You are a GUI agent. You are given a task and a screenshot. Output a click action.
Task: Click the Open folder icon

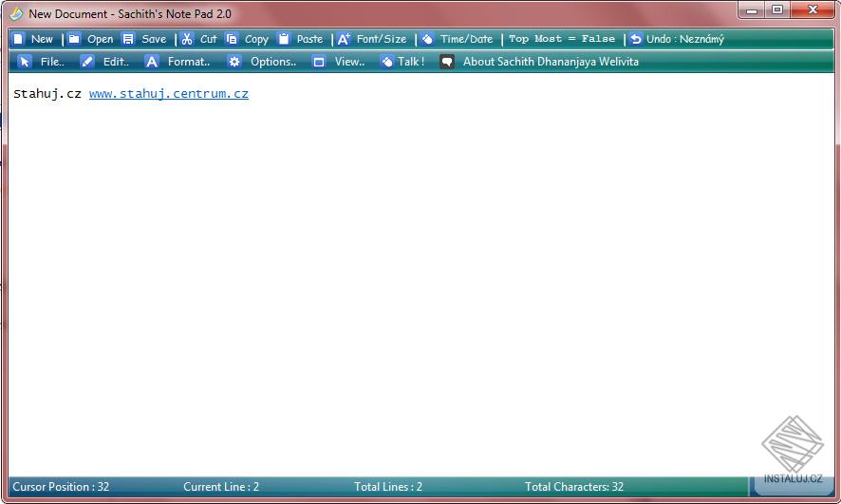click(x=74, y=39)
